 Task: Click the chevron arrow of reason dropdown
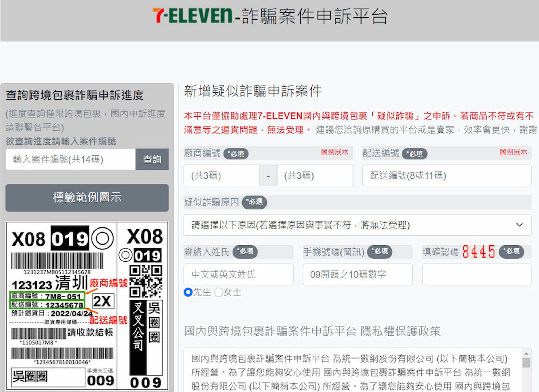click(x=519, y=225)
